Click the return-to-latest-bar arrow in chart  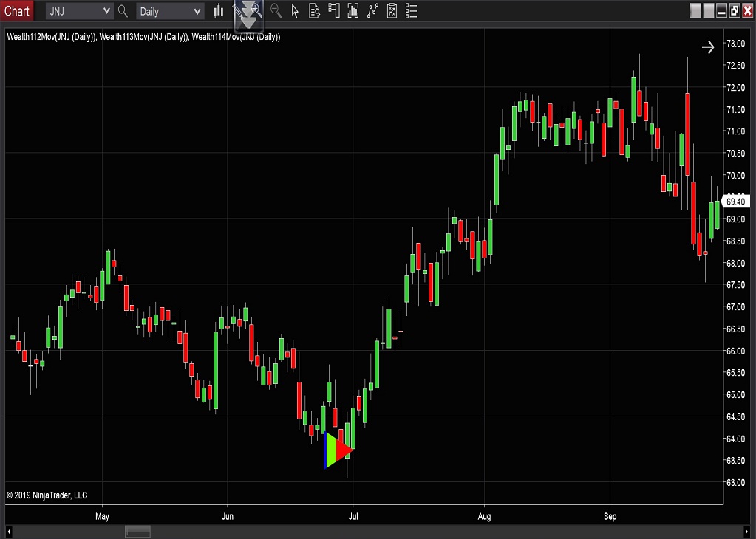708,47
